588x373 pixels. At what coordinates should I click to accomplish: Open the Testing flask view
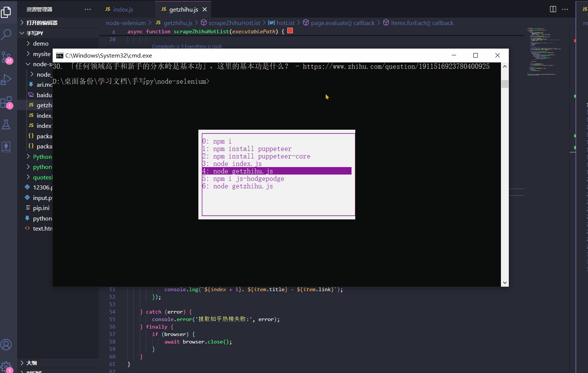click(x=6, y=124)
